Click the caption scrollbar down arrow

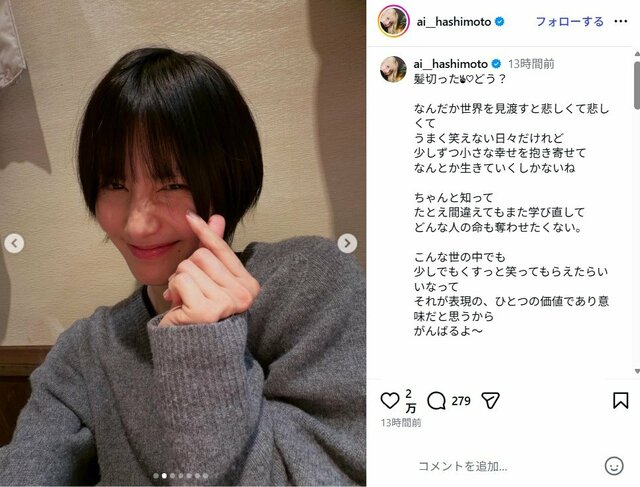[637, 371]
